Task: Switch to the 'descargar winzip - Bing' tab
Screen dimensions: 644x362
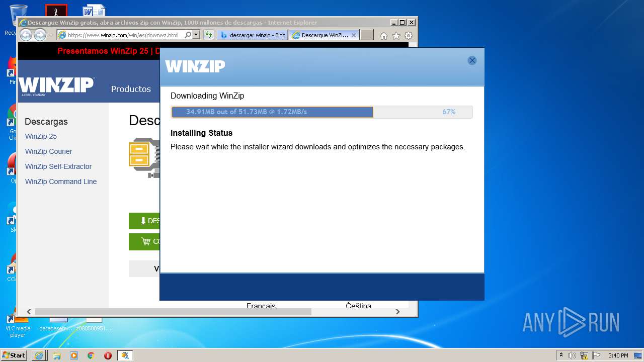Action: coord(253,35)
